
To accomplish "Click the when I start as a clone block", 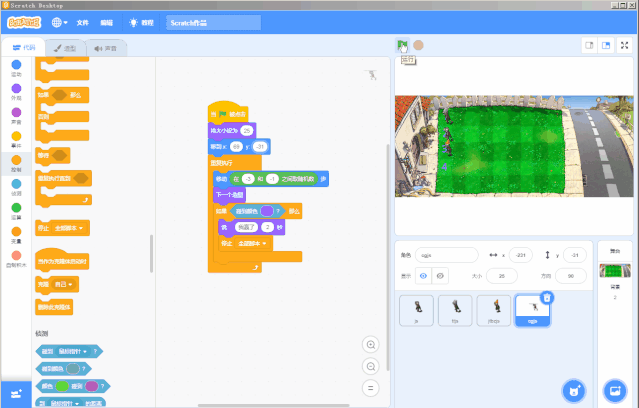I will [62, 259].
